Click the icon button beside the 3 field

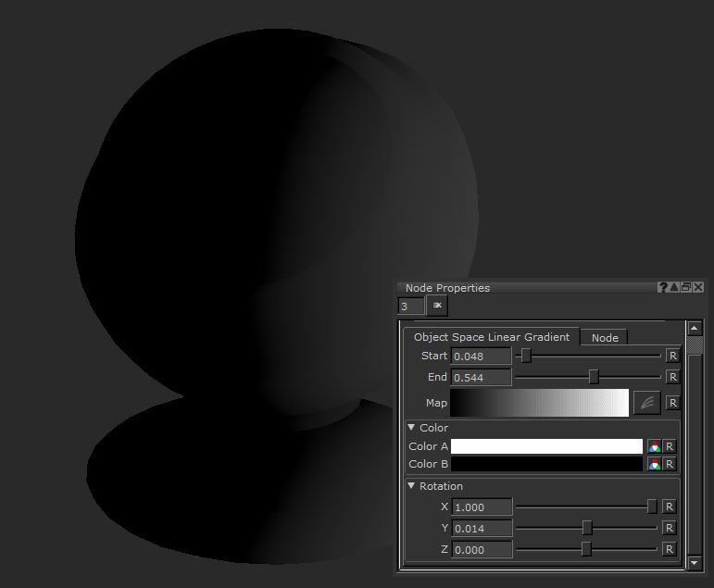(x=437, y=306)
